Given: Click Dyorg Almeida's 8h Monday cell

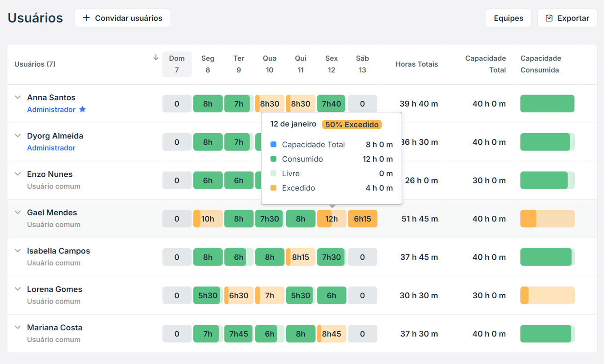Looking at the screenshot, I should [x=208, y=142].
